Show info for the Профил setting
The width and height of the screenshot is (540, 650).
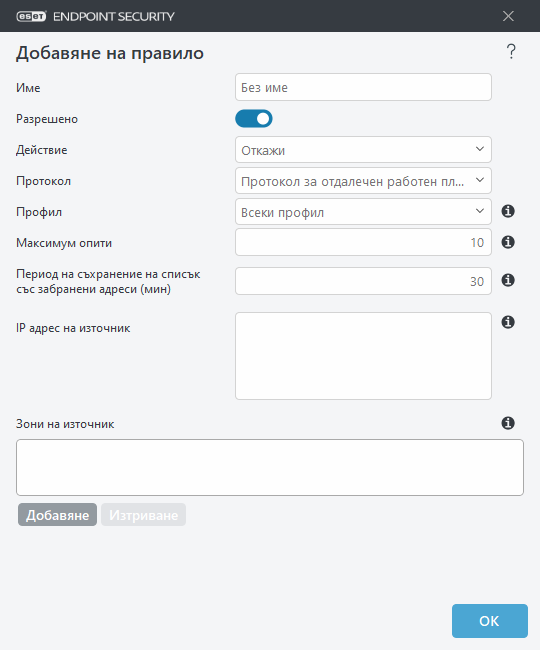[x=508, y=211]
